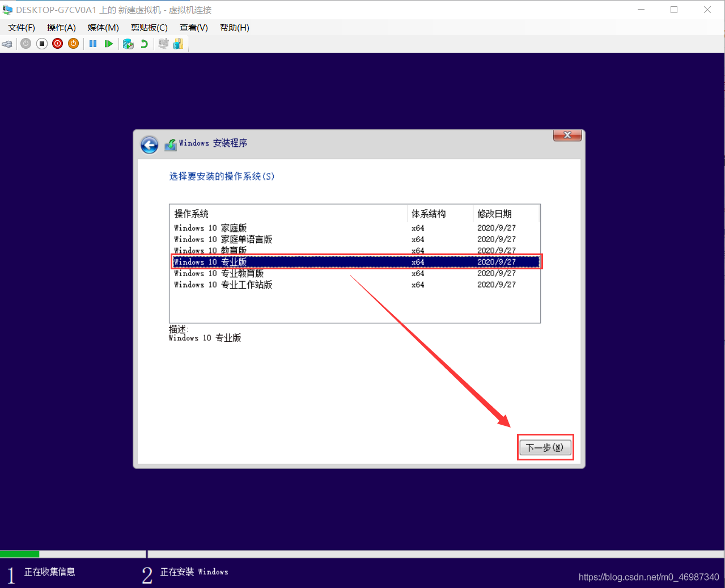
Task: Click the Windows Setup icon in dialog title
Action: click(x=171, y=145)
